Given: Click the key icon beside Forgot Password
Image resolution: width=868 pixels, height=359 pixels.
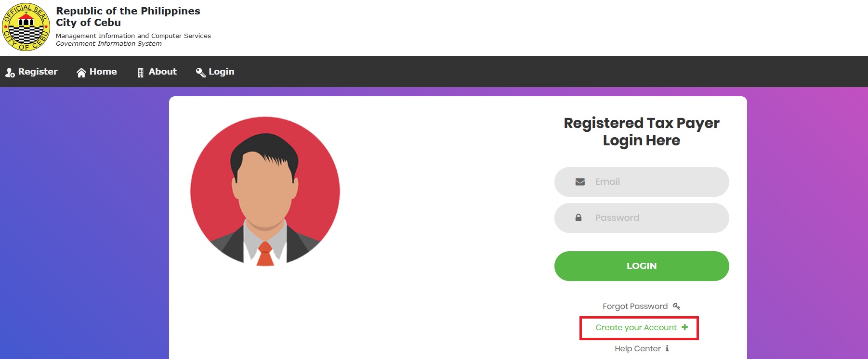Looking at the screenshot, I should tap(676, 306).
